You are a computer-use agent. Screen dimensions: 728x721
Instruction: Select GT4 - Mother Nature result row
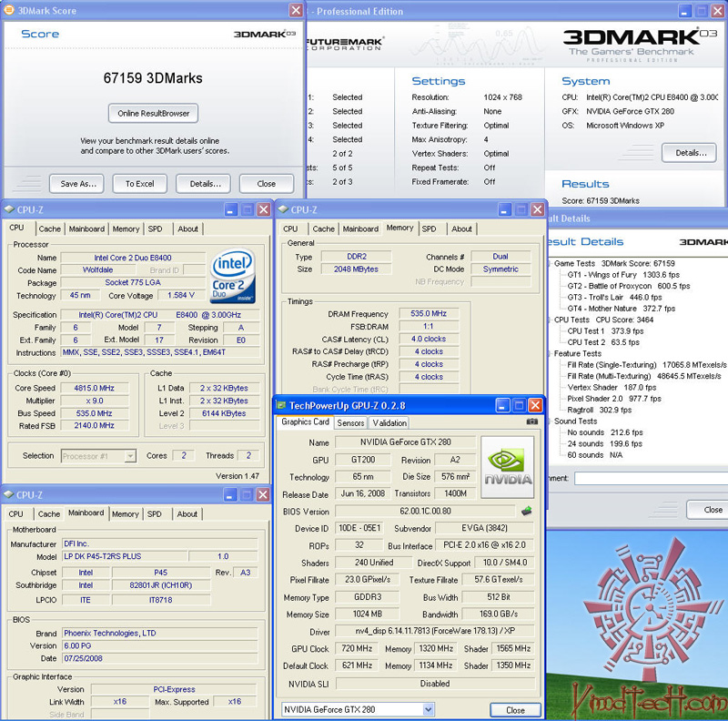[622, 309]
